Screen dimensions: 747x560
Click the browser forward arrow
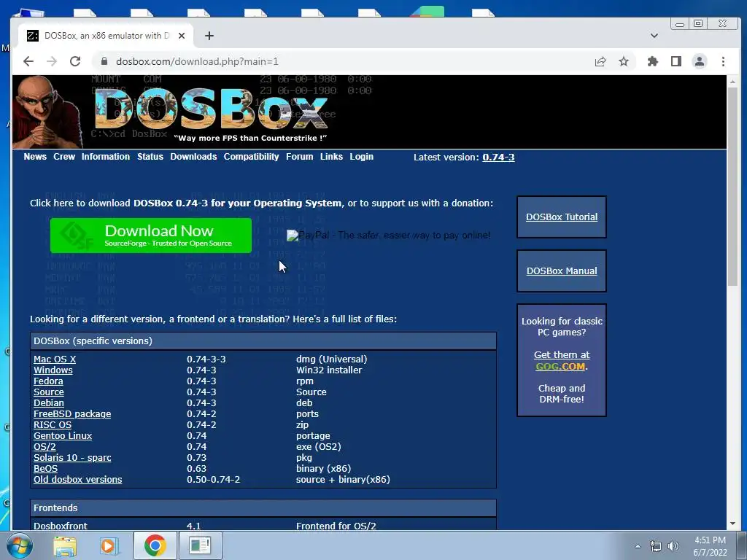point(52,61)
